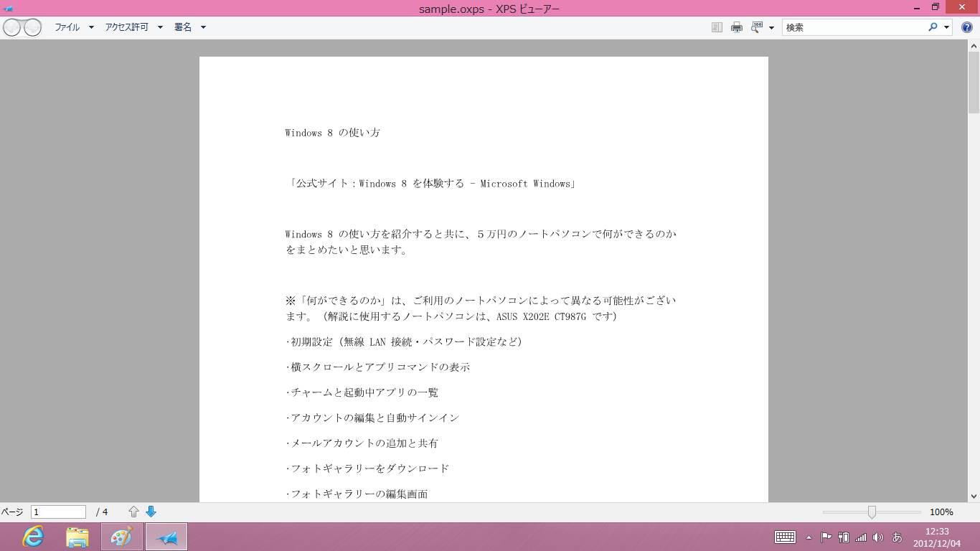
Task: Expand the search options dropdown arrow
Action: coord(946,27)
